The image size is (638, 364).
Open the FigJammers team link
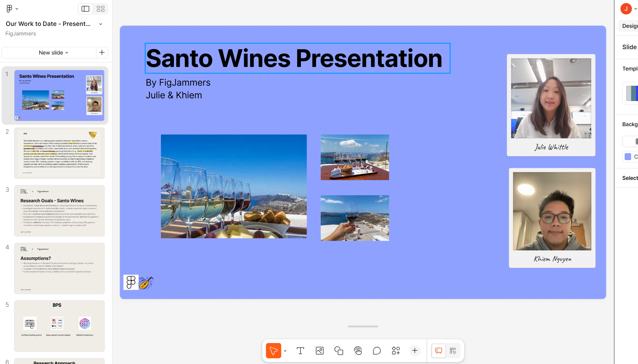[x=21, y=34]
